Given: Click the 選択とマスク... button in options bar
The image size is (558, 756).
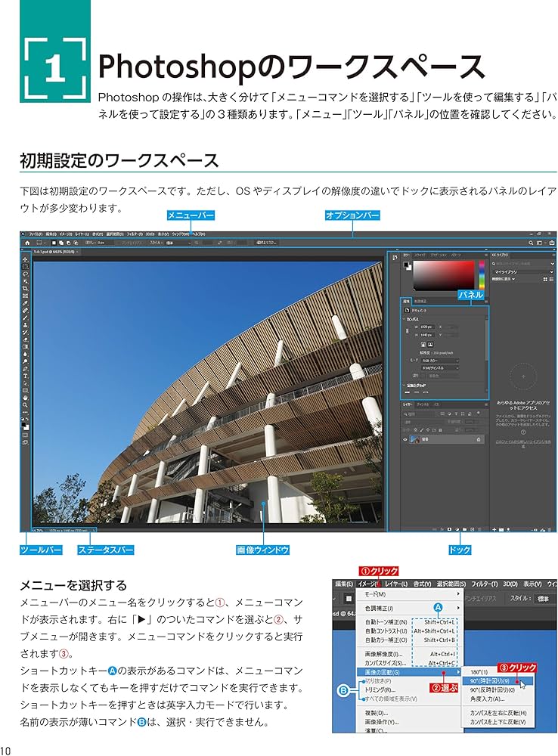Looking at the screenshot, I should click(267, 243).
